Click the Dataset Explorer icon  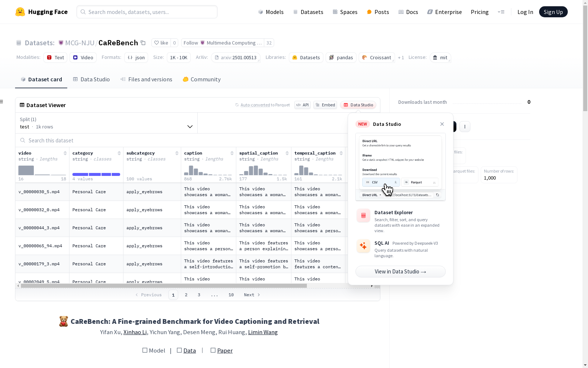(x=363, y=216)
